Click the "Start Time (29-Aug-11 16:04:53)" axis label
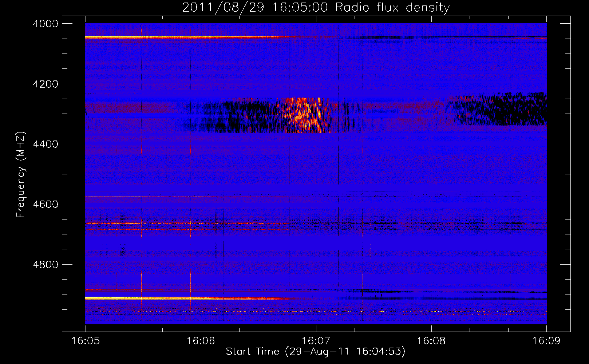 pyautogui.click(x=316, y=352)
